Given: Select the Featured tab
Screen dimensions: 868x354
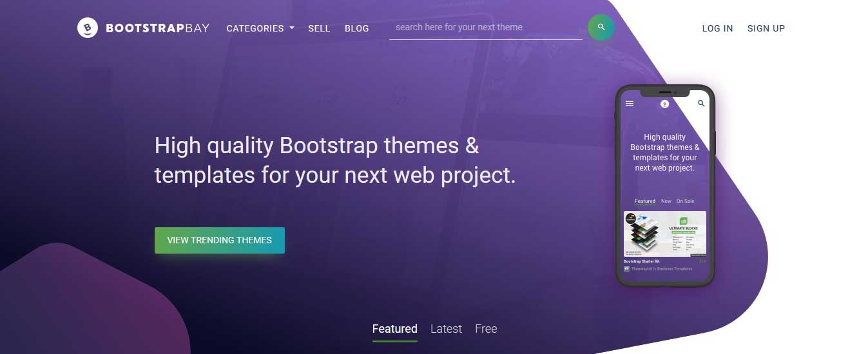Looking at the screenshot, I should coord(394,329).
